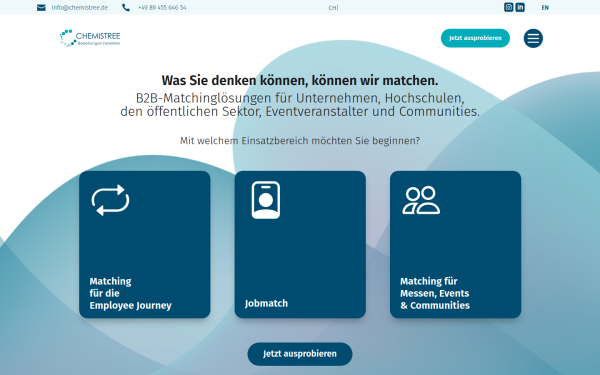Viewport: 600px width, 375px height.
Task: Click the question Mit welchem Einsatzbereich möchten Sie beginnen
Action: [x=300, y=141]
